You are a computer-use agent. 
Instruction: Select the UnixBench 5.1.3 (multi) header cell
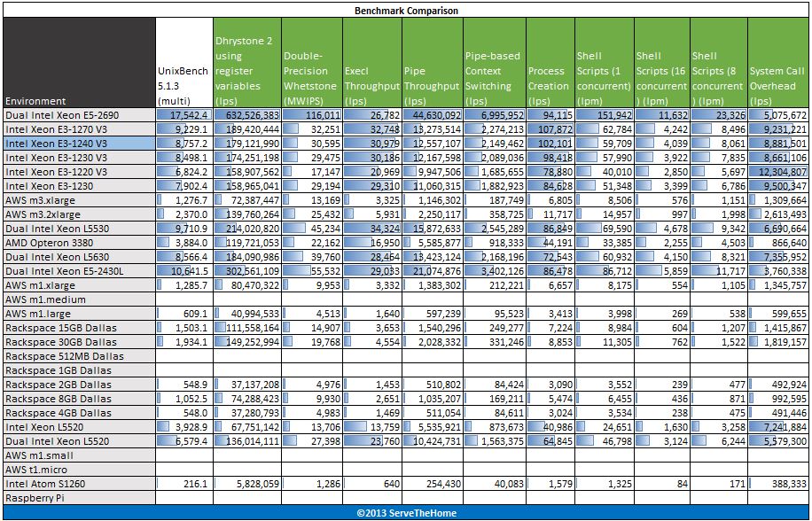click(x=183, y=63)
